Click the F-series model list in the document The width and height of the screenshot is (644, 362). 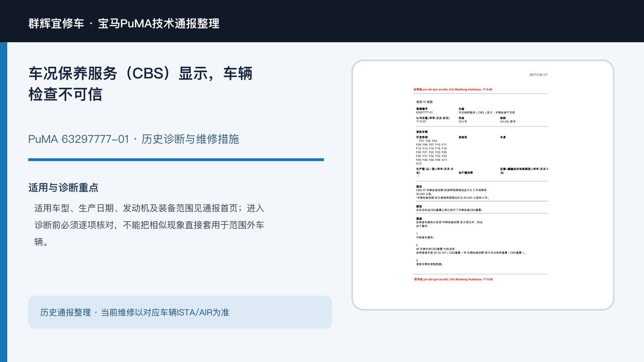click(431, 152)
